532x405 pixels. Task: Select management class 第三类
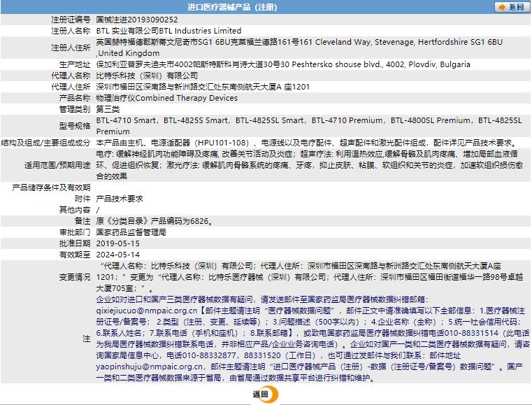coord(108,109)
